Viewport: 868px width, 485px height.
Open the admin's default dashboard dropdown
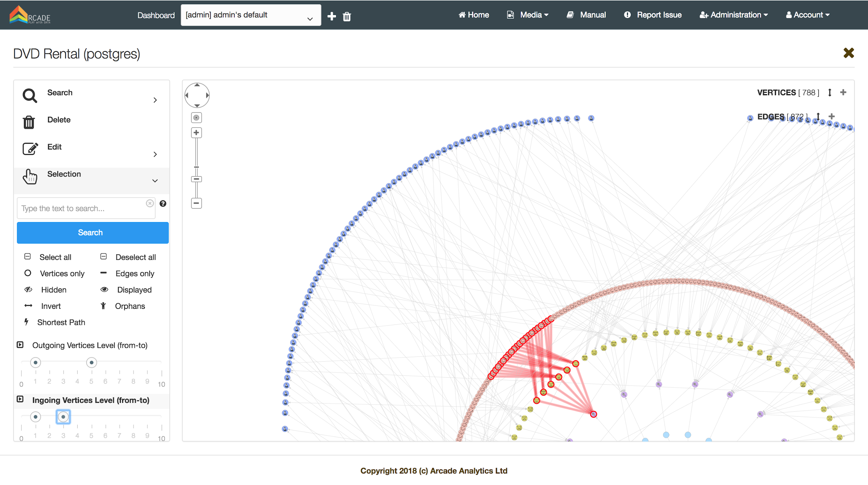click(x=251, y=15)
